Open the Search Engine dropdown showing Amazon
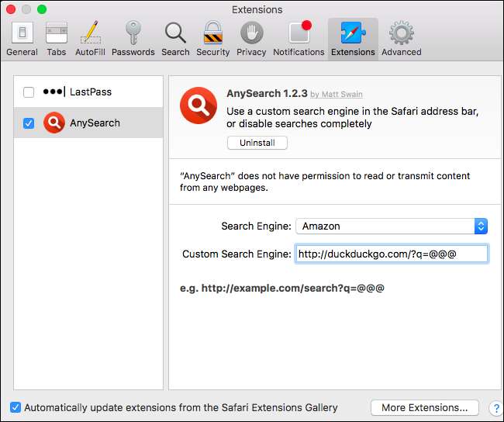The width and height of the screenshot is (504, 422). coord(392,226)
